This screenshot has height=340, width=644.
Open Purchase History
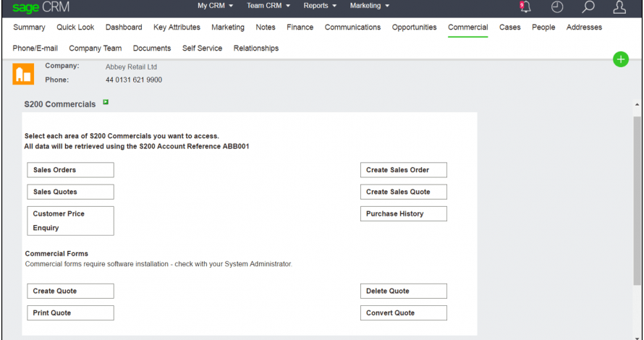coord(404,213)
